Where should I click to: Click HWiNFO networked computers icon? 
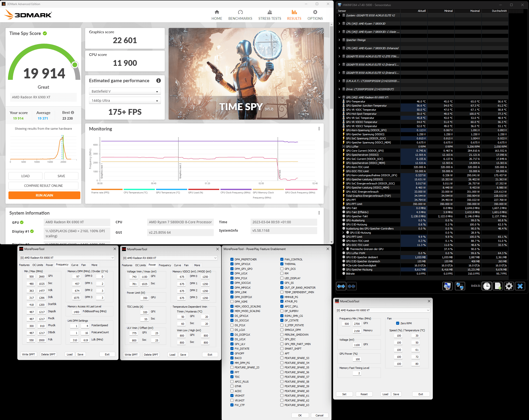coord(460,286)
